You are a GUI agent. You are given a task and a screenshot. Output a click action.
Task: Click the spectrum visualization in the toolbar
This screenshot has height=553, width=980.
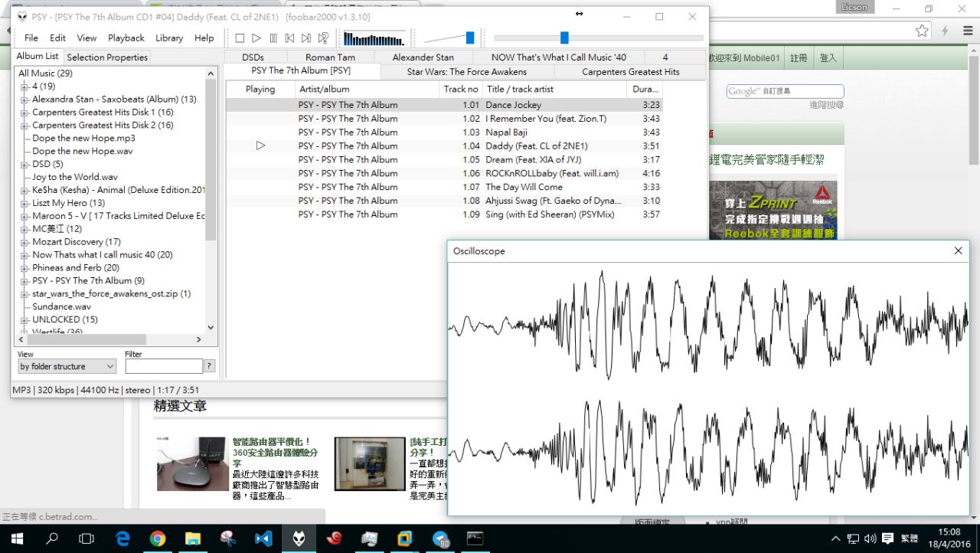374,38
